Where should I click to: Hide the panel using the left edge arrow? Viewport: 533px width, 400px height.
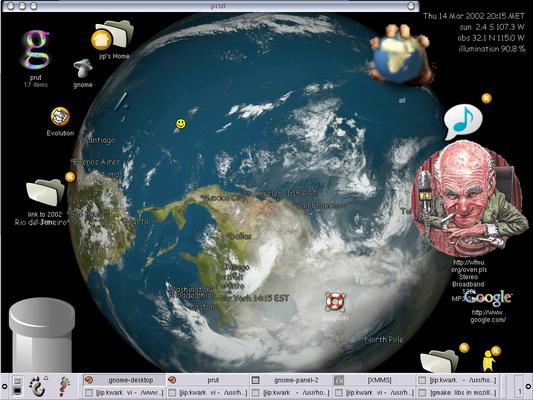(x=4, y=386)
